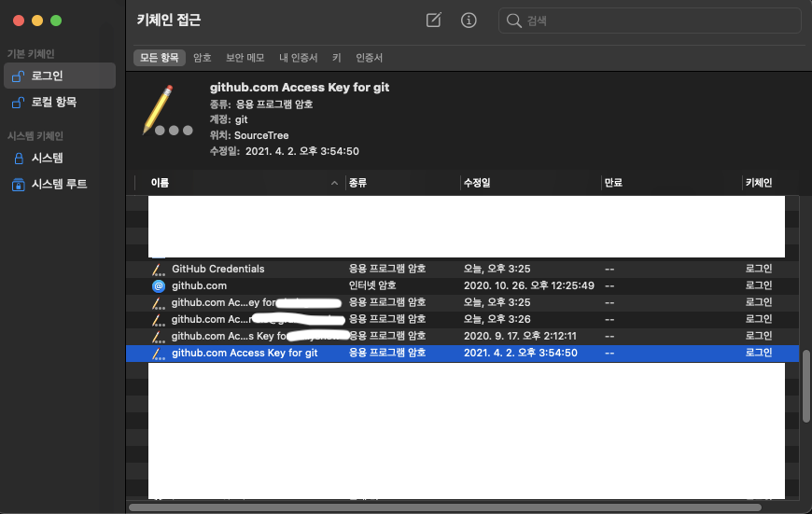This screenshot has height=514, width=812.
Task: Click pencil icon of 2020. 9. 17. row
Action: point(158,337)
